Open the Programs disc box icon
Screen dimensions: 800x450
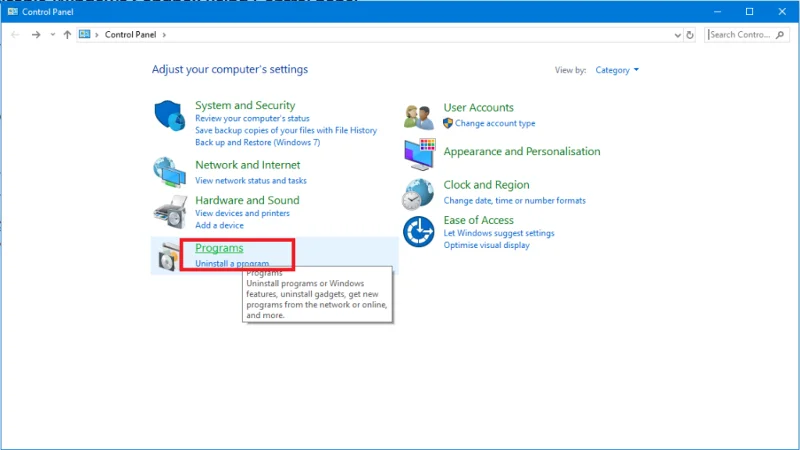(x=168, y=257)
